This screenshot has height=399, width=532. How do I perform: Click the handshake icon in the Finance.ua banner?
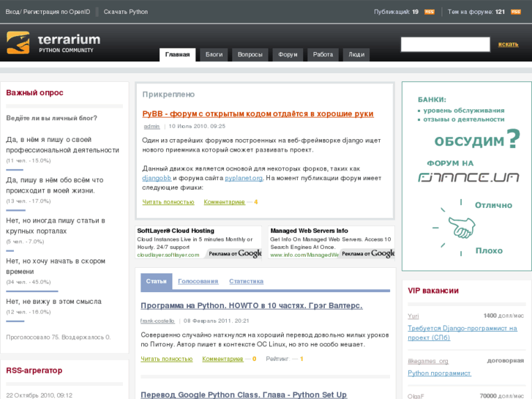(462, 227)
